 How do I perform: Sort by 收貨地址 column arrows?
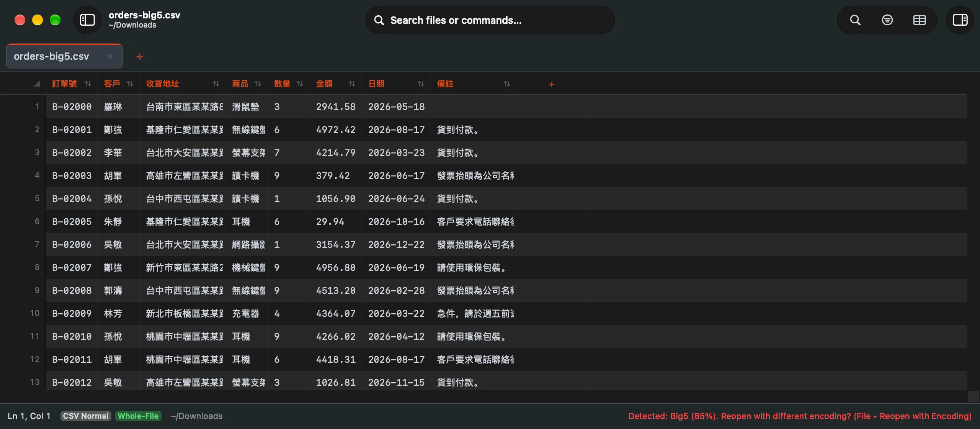216,84
